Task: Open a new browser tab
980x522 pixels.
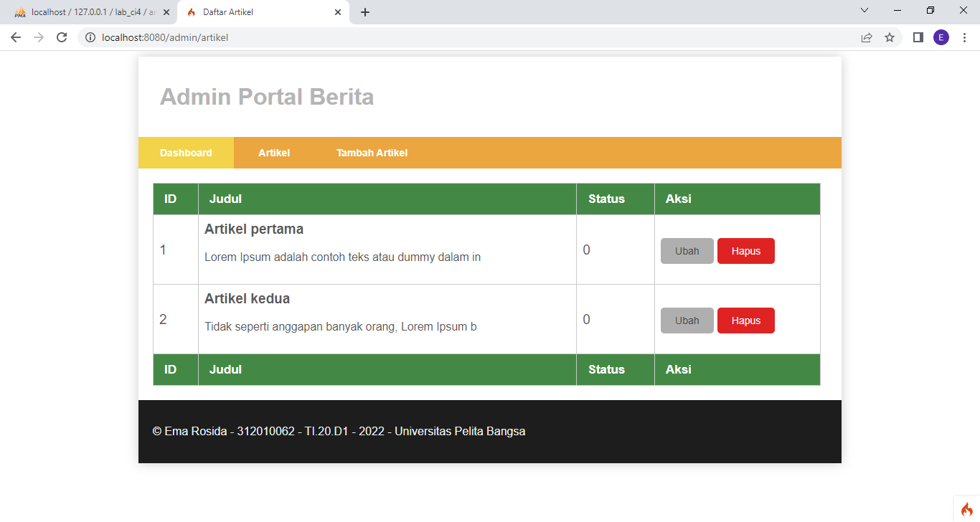Action: pos(365,11)
